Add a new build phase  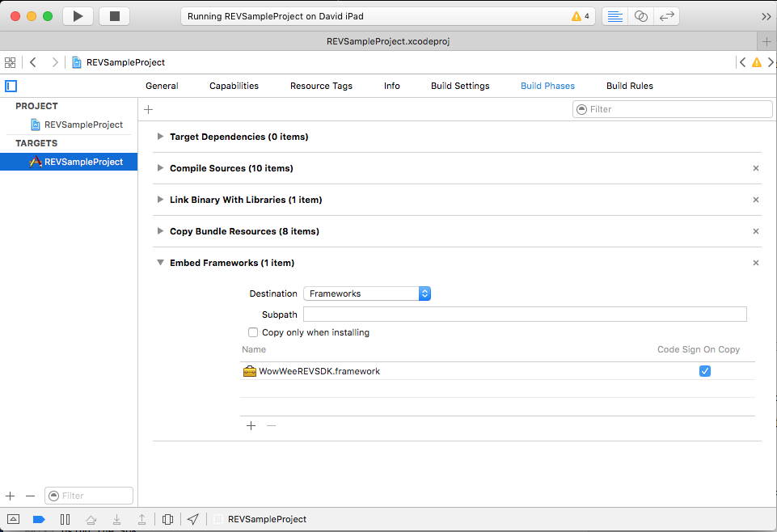click(x=148, y=109)
